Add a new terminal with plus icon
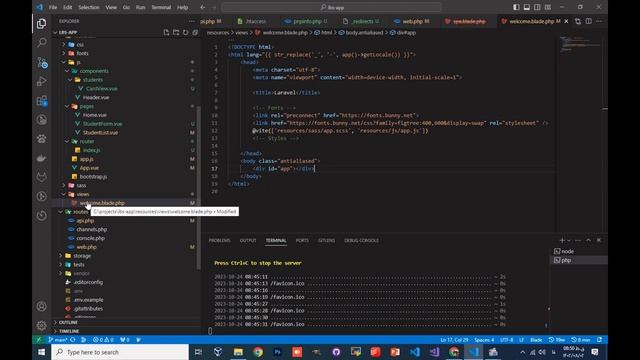Viewport: 640px width, 360px height. point(562,240)
